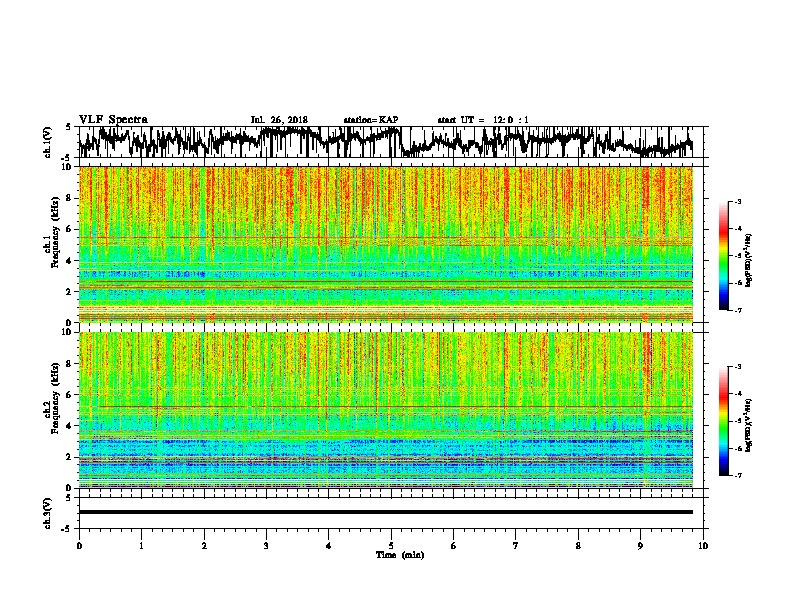
Task: Click the "9" tick on the time axis
Action: pyautogui.click(x=640, y=546)
